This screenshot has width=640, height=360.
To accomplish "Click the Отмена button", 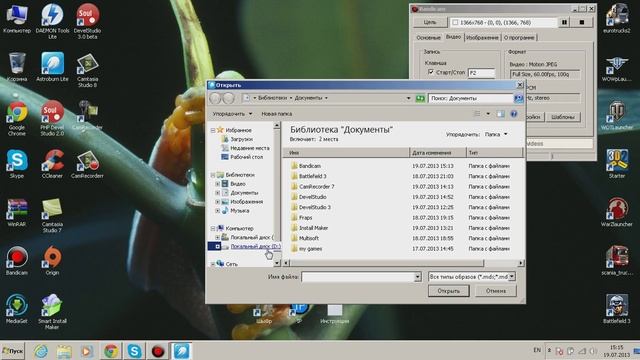I will tap(496, 291).
